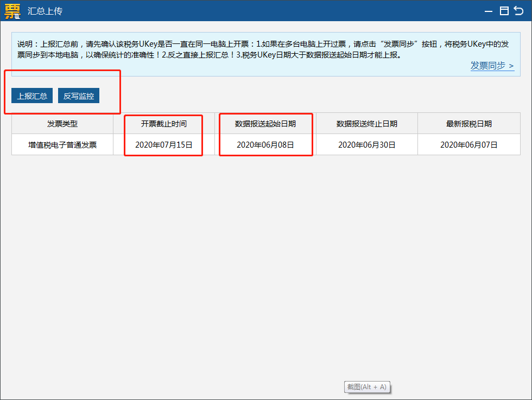The width and height of the screenshot is (532, 400).
Task: Select the 发票类型 column header
Action: coord(62,124)
